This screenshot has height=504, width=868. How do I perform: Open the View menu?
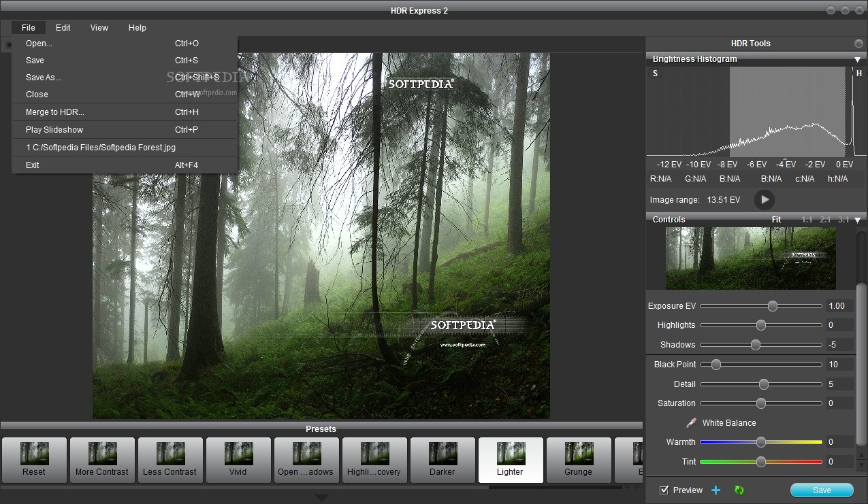(x=99, y=28)
